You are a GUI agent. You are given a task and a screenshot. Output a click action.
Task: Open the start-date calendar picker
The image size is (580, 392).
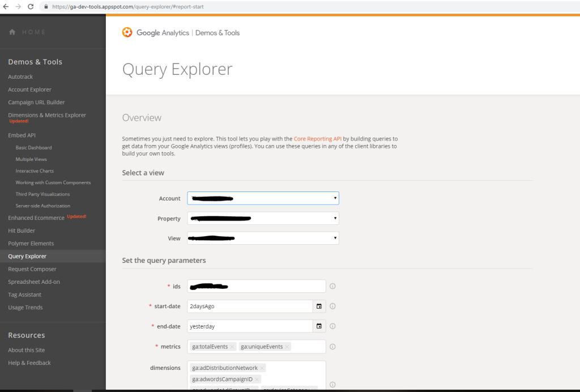click(319, 306)
